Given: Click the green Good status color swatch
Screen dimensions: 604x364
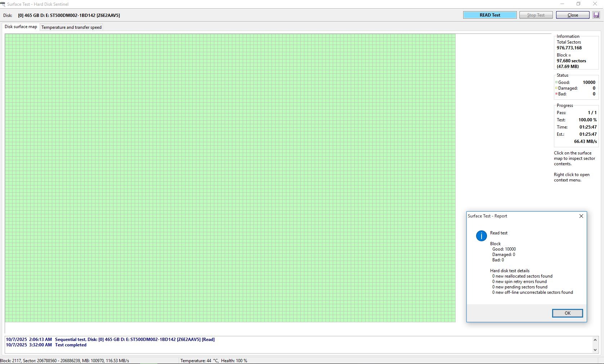Looking at the screenshot, I should coord(556,82).
